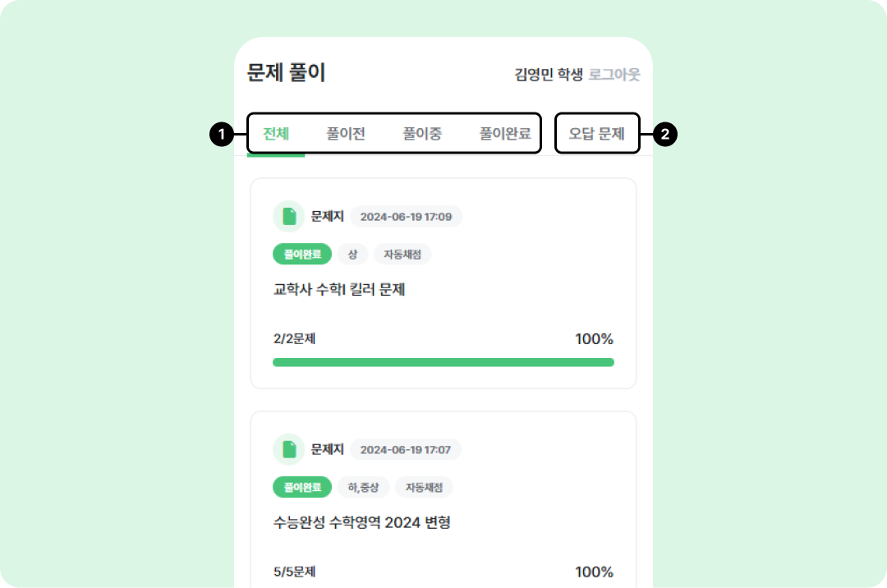
Task: Click the 상 difficulty tag
Action: (352, 255)
